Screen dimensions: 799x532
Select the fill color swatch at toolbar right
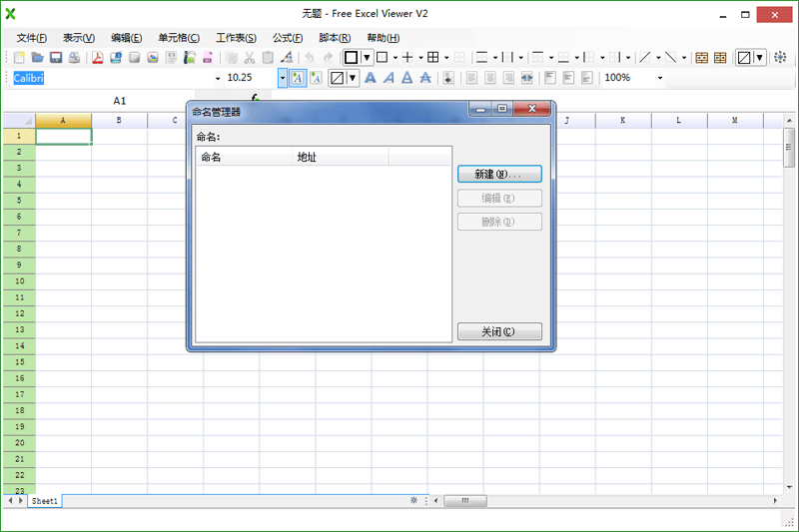(744, 58)
